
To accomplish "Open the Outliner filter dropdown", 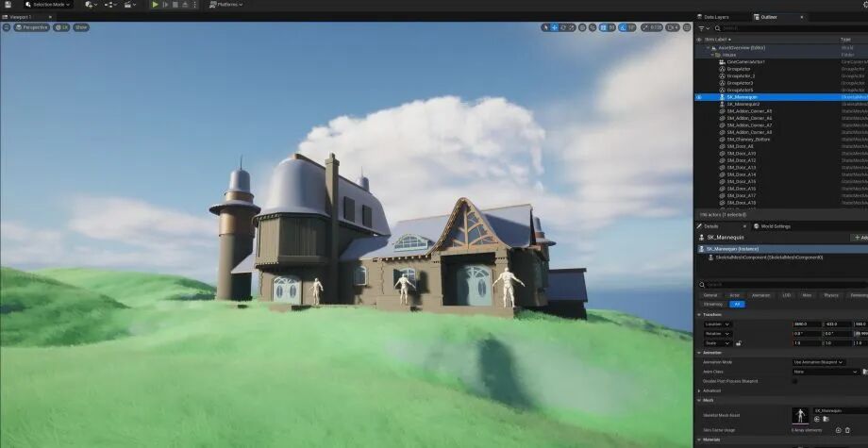I will [704, 28].
